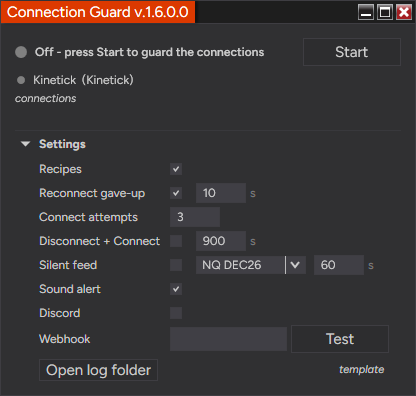Click the Webhook URL input field
The image size is (416, 396).
(x=228, y=339)
